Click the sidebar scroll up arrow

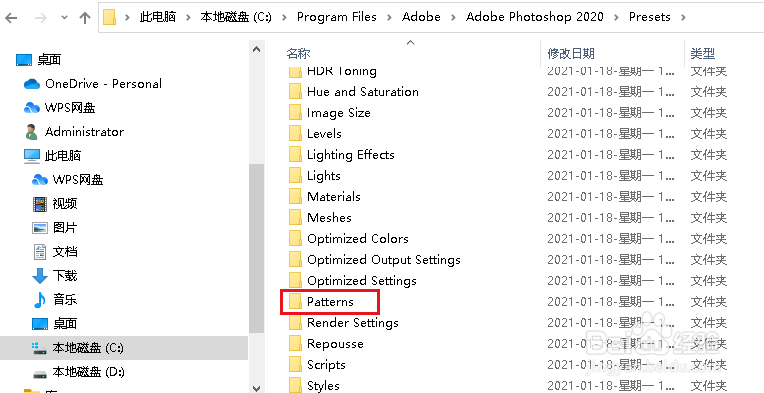(257, 49)
